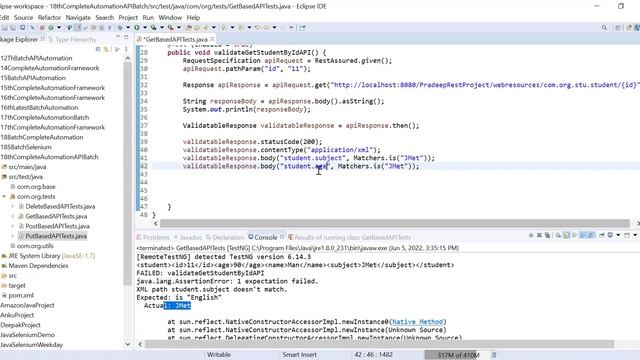Click the Smart Insert status bar entry
640x360 pixels.
[300, 355]
